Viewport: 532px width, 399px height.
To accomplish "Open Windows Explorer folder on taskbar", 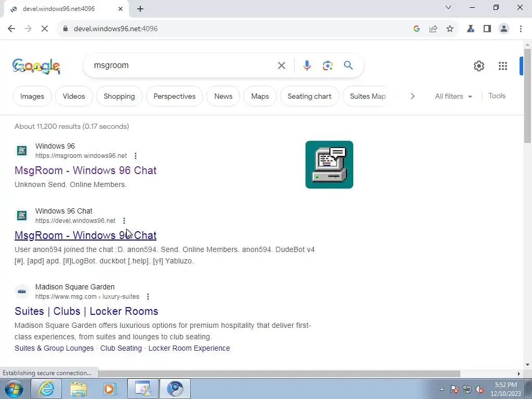I will [x=78, y=389].
